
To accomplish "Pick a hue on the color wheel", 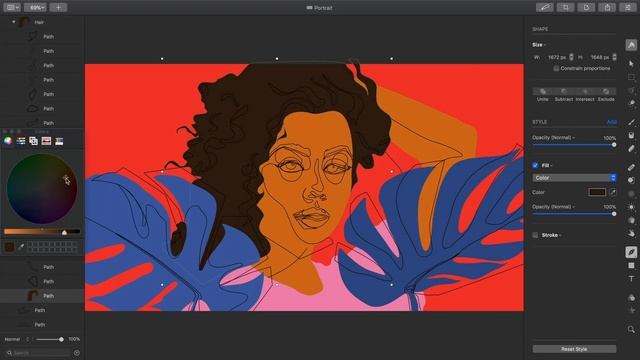I will click(x=42, y=189).
